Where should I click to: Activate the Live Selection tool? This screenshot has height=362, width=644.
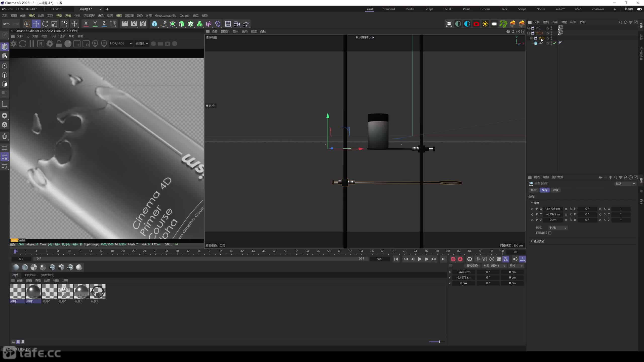click(x=27, y=24)
